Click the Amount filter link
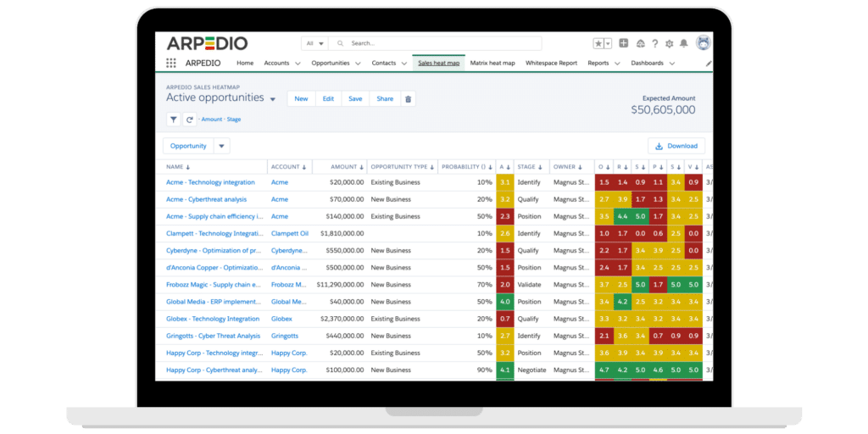This screenshot has width=868, height=434. (211, 120)
